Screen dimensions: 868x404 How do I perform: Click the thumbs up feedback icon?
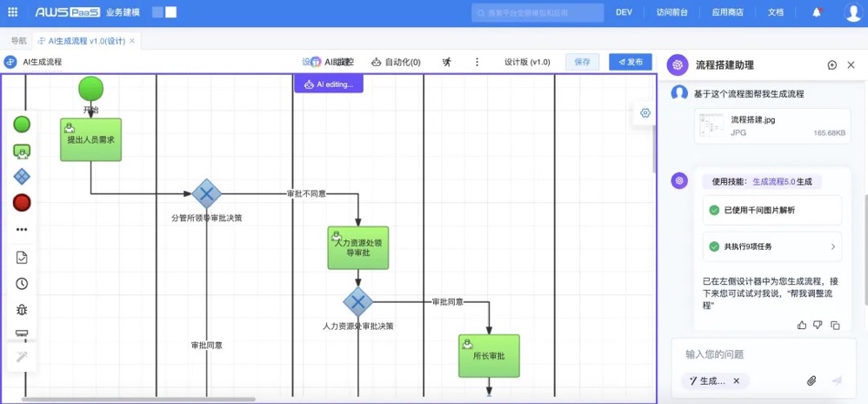[x=802, y=325]
